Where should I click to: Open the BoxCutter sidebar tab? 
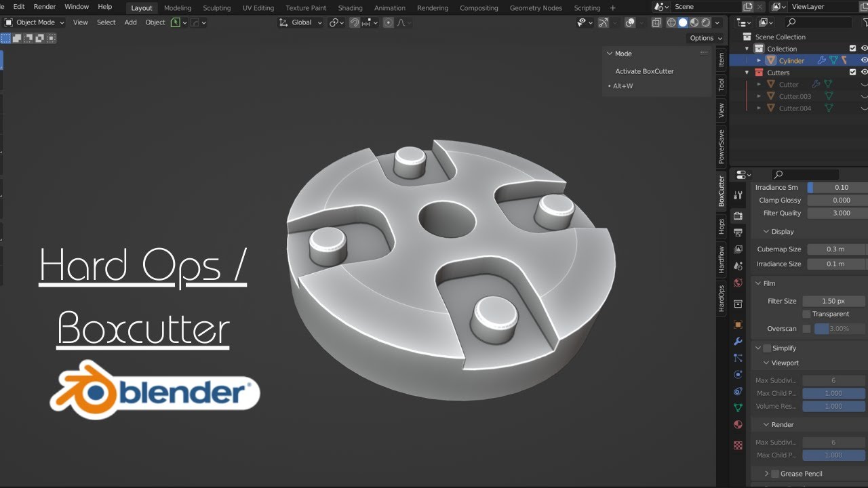coord(722,191)
